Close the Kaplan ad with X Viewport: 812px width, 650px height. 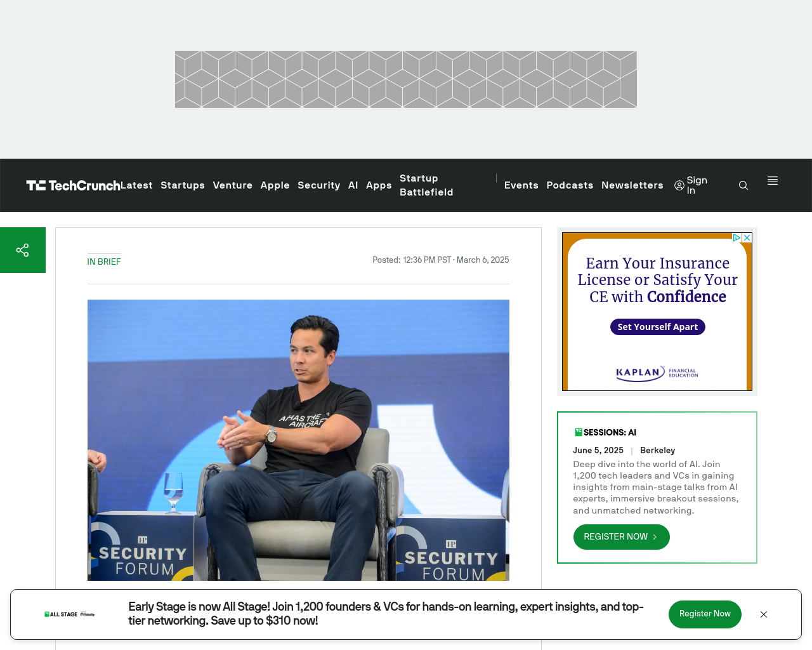747,237
